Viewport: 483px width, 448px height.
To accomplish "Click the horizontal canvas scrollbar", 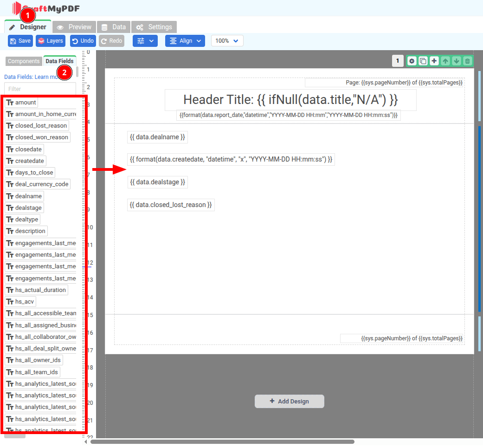I will pos(222,442).
